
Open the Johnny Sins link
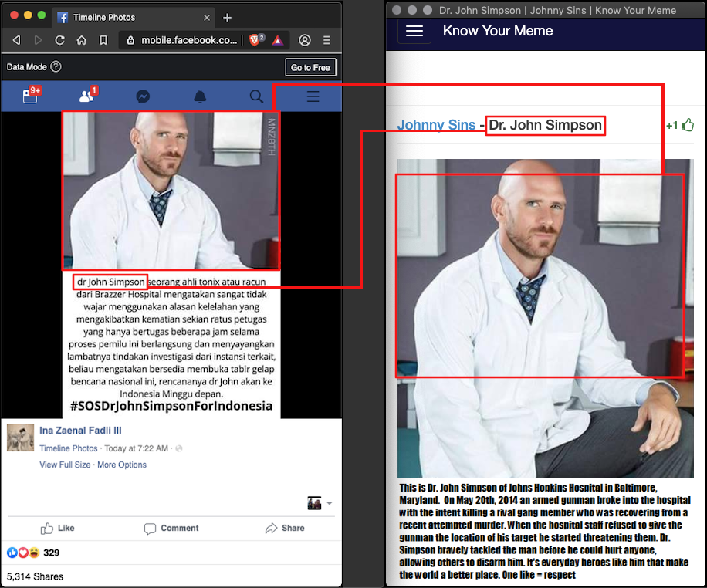point(436,125)
